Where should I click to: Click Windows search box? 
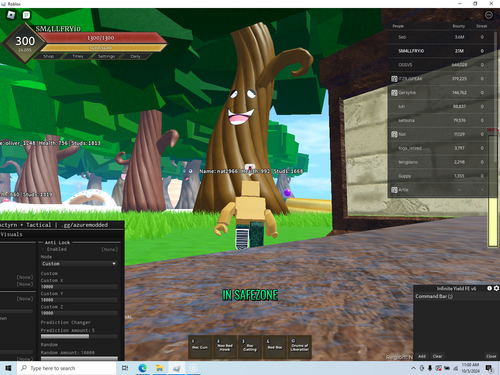click(67, 368)
